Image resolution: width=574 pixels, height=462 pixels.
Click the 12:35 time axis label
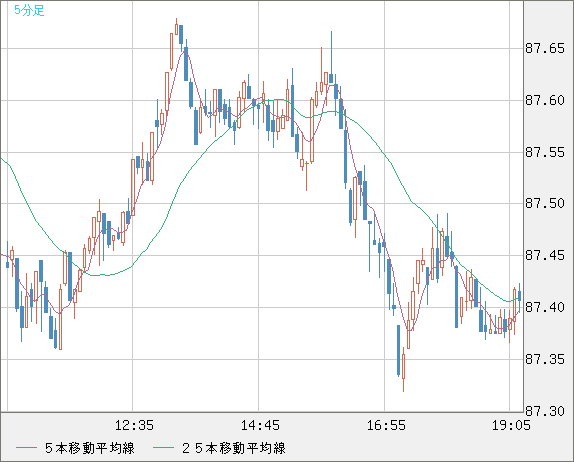point(134,425)
